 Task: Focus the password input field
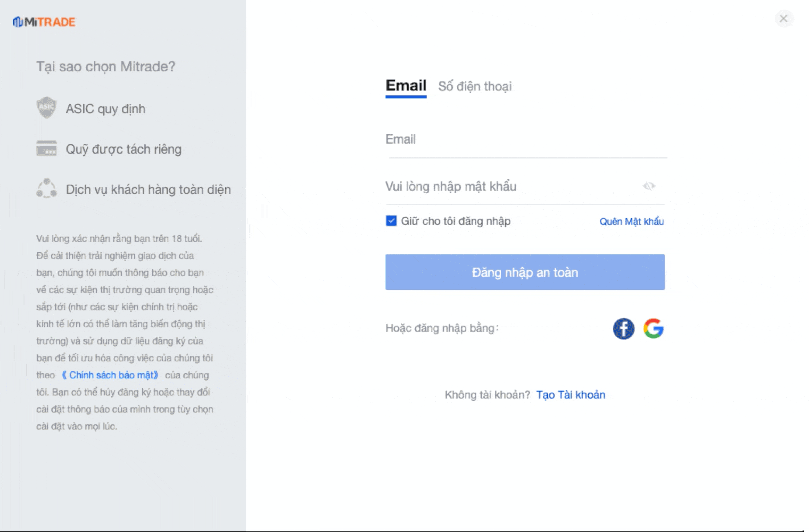(x=510, y=186)
